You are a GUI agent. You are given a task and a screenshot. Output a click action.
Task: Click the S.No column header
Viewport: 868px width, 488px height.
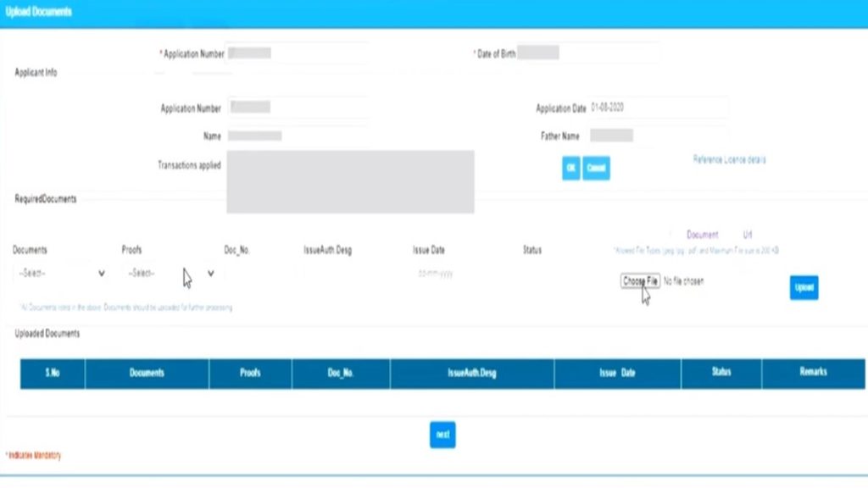coord(53,373)
